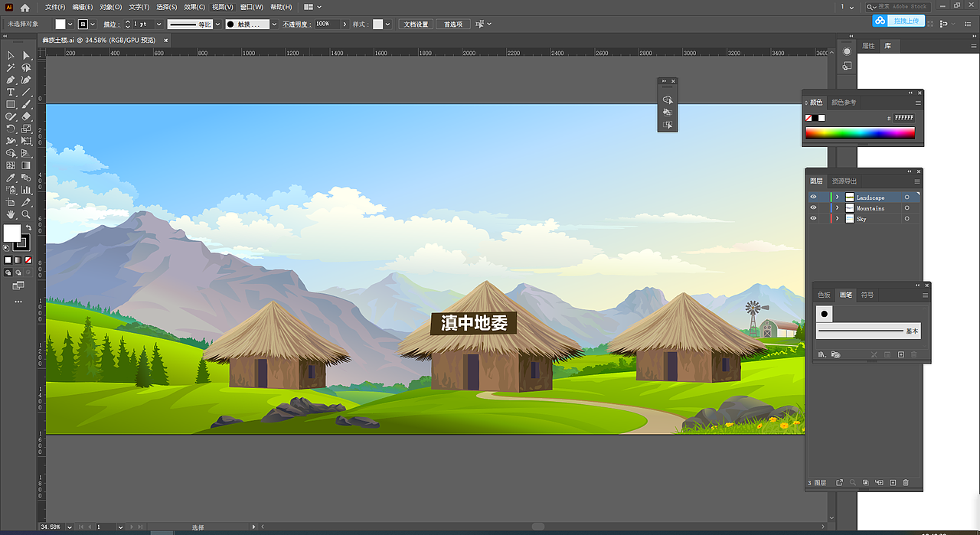Click the 拖拽上传 upload button

point(897,21)
